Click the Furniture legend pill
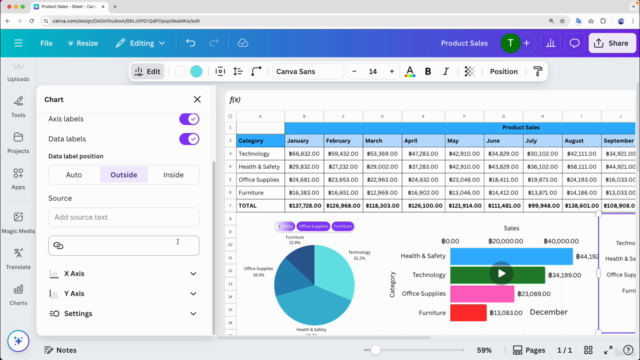640x360 pixels. [342, 226]
